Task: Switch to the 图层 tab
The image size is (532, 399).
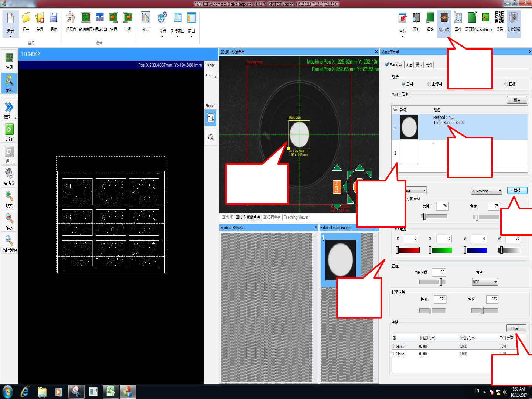Action: 409,65
